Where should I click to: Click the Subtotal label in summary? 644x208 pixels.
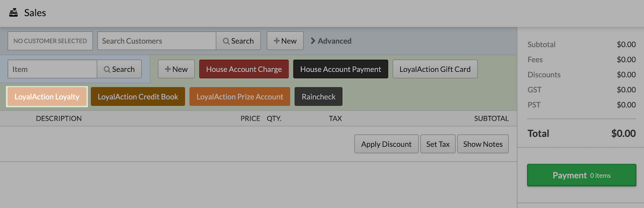click(x=541, y=45)
